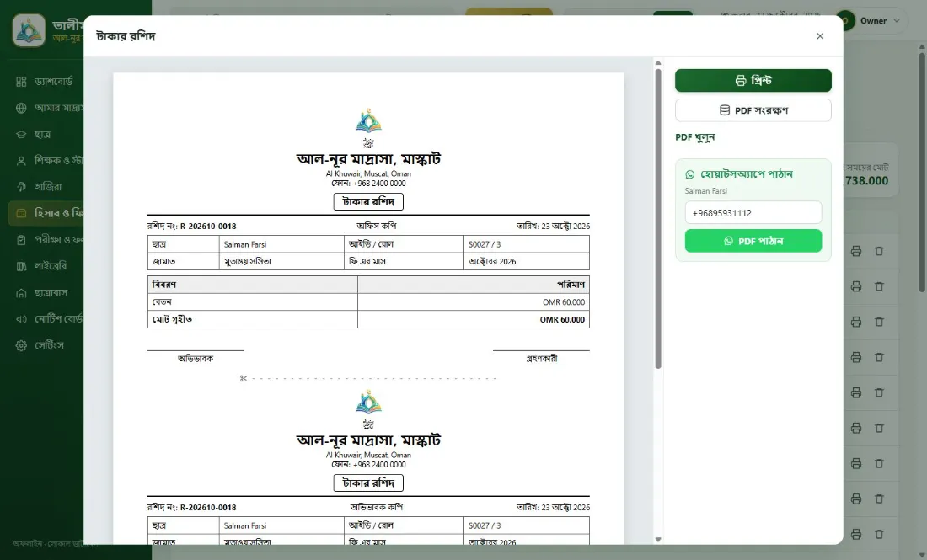Click the PDF save button
Image resolution: width=927 pixels, height=560 pixels.
753,110
